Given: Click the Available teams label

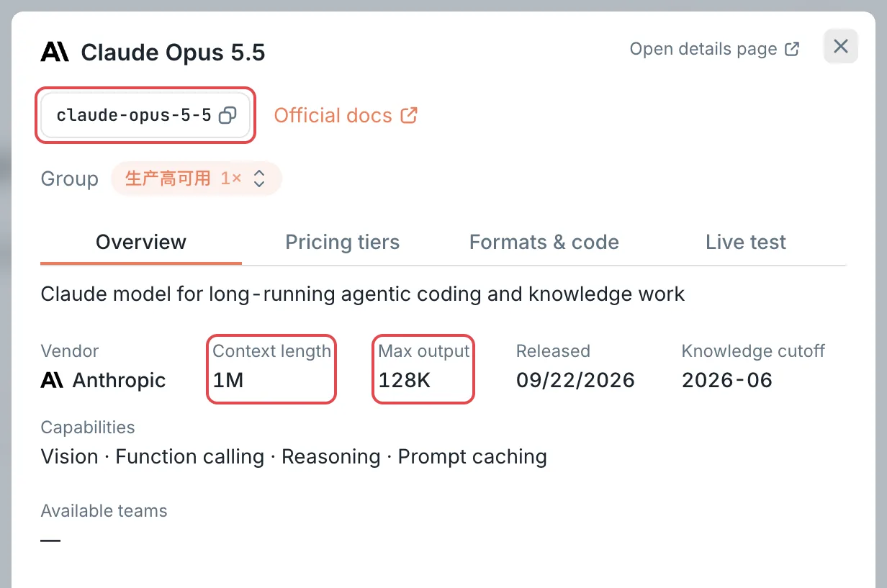Looking at the screenshot, I should coord(104,511).
